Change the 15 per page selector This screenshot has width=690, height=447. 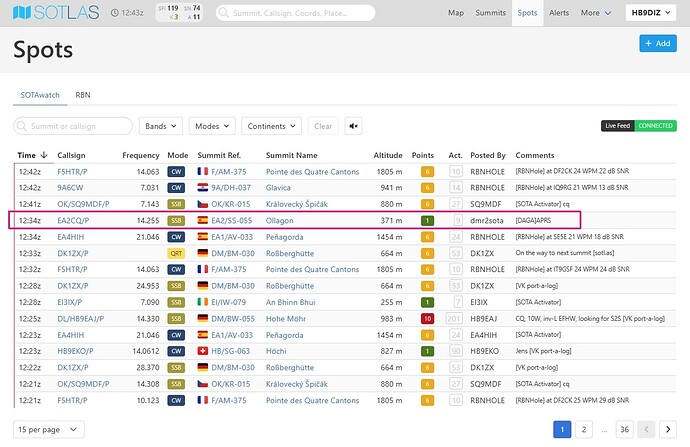pos(46,429)
